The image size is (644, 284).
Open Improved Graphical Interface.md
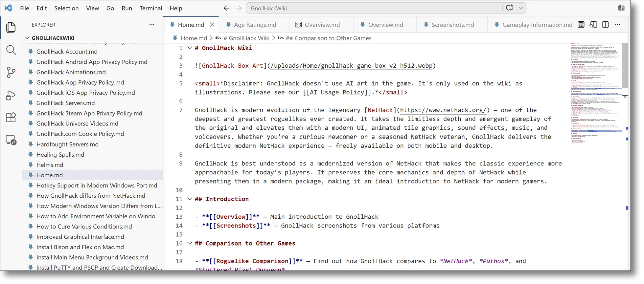click(80, 237)
